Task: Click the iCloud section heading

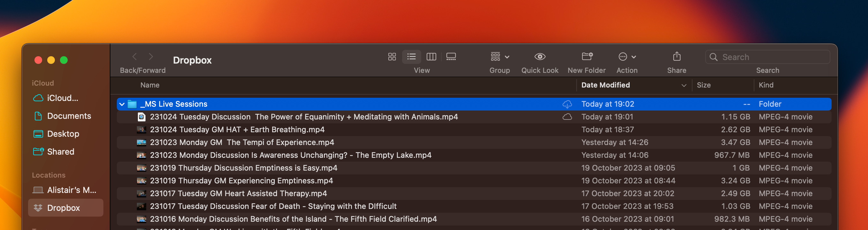Action: pyautogui.click(x=43, y=83)
